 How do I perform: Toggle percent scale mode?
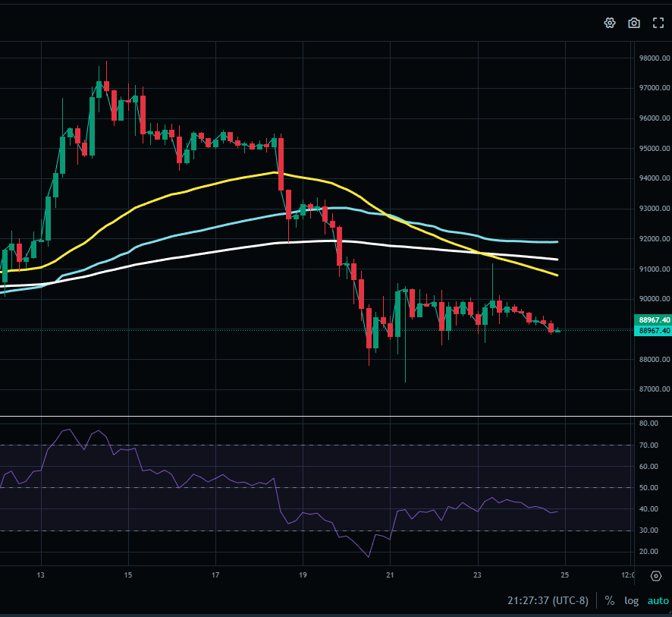point(610,601)
